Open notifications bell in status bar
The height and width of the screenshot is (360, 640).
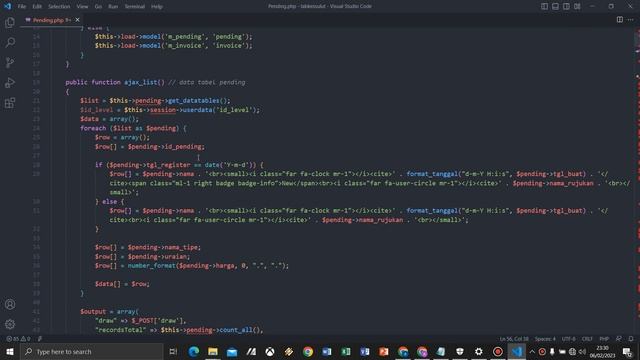pyautogui.click(x=631, y=339)
